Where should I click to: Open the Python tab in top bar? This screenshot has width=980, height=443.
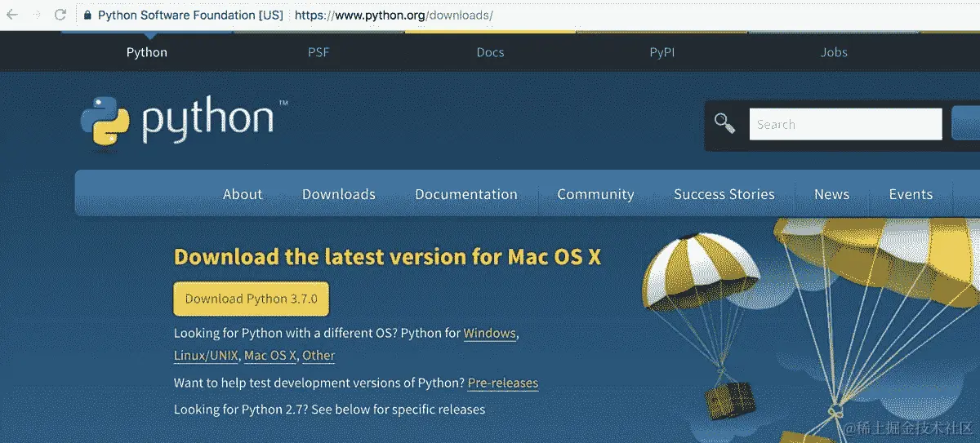click(x=147, y=52)
